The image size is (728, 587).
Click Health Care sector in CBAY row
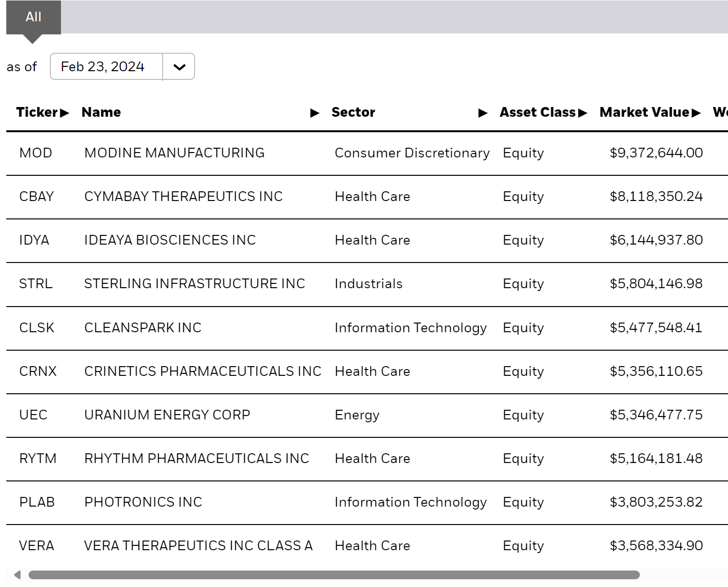pos(373,197)
